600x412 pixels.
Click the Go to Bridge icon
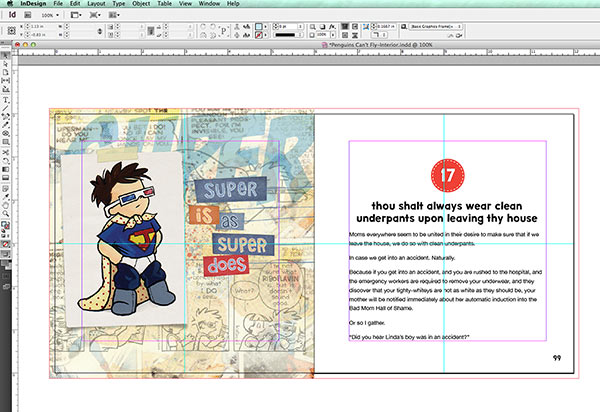pyautogui.click(x=28, y=15)
